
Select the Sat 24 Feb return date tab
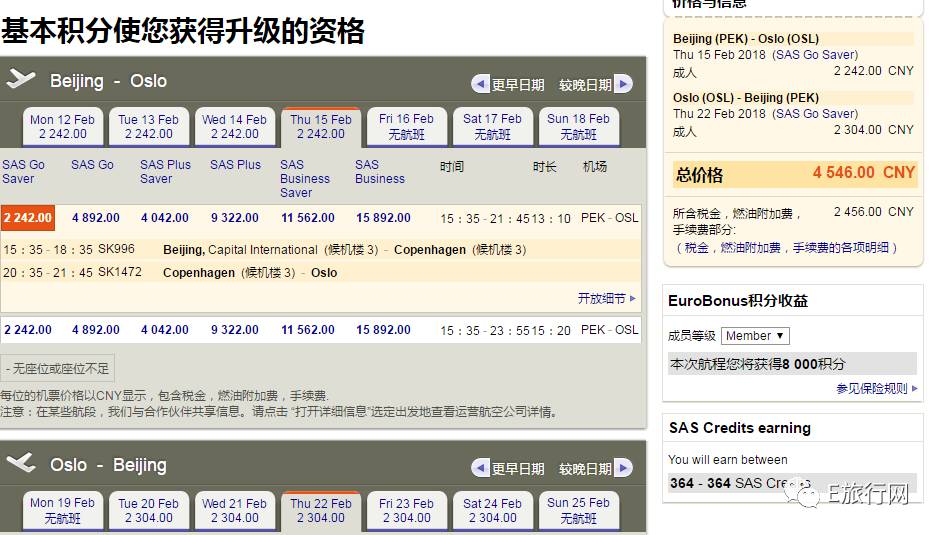pyautogui.click(x=492, y=510)
